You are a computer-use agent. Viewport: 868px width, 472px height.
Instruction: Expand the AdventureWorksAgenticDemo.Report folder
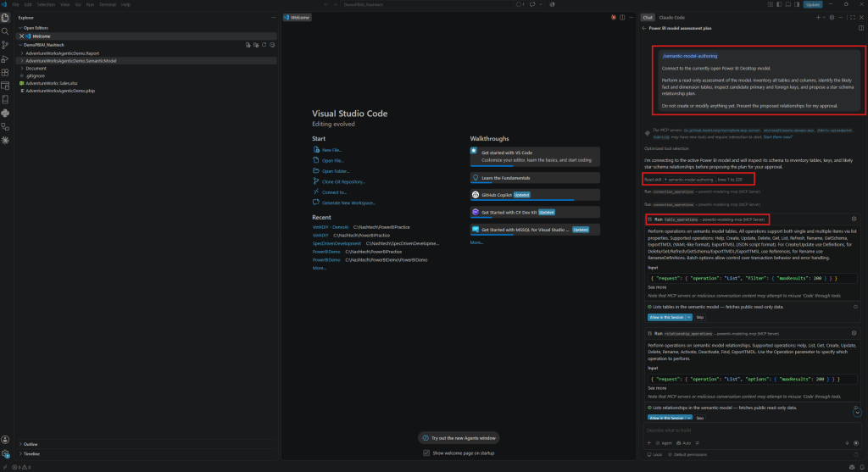point(62,53)
